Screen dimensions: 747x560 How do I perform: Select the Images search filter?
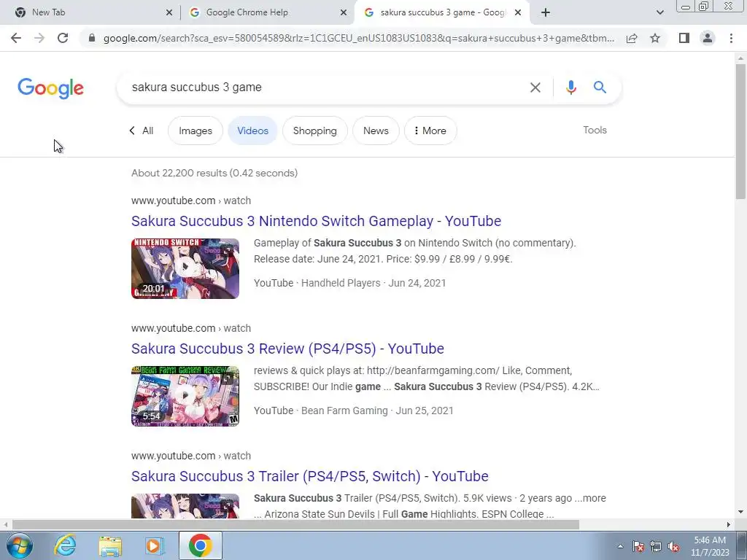pyautogui.click(x=196, y=131)
